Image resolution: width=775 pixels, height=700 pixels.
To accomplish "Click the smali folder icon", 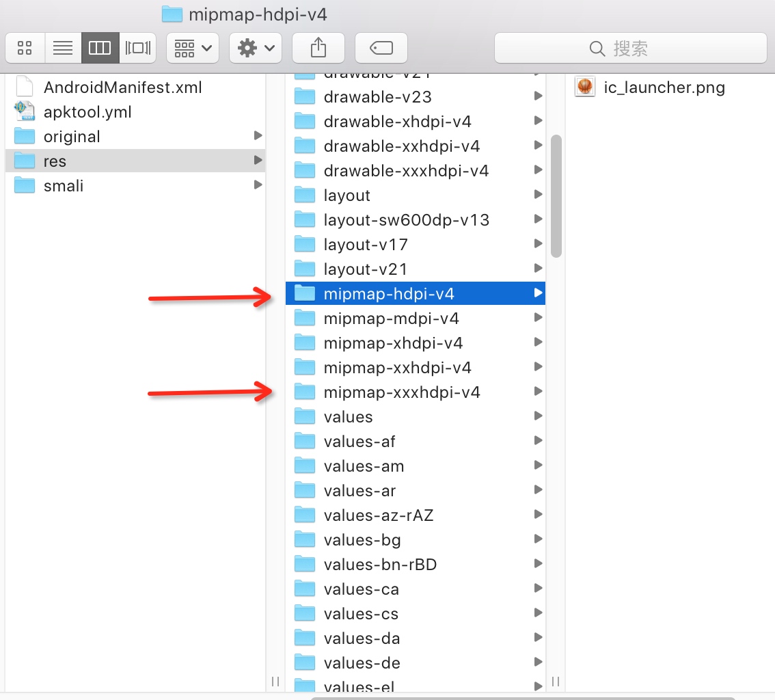I will 25,185.
